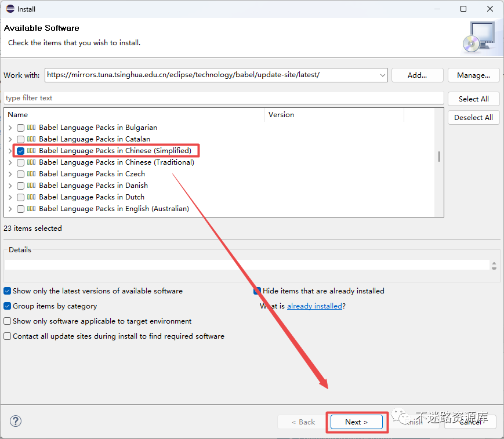Check the Catalan language pack checkbox
This screenshot has width=504, height=439.
[x=20, y=139]
